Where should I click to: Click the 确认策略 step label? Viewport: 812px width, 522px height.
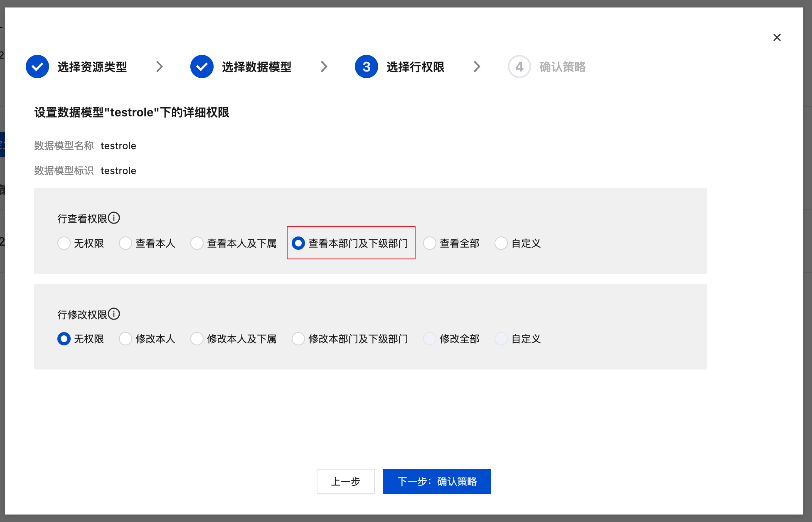point(562,66)
